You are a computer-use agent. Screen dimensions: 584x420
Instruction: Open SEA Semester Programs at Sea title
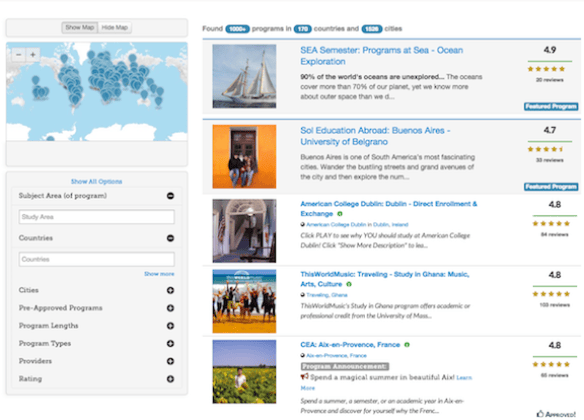pos(381,56)
